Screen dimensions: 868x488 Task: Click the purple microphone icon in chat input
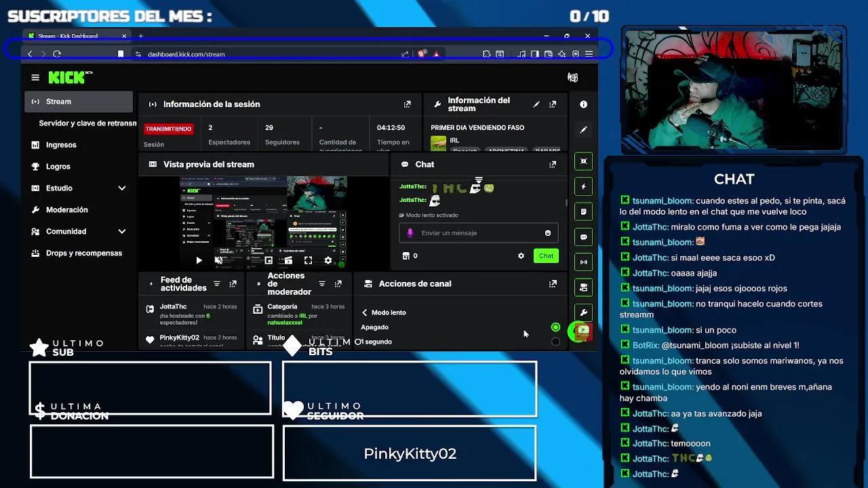[410, 232]
